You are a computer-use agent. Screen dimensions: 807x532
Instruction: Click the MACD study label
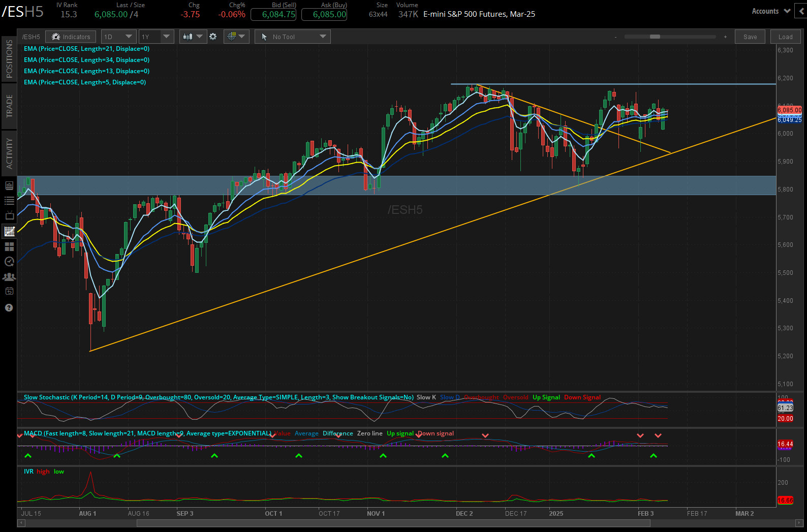tap(148, 433)
